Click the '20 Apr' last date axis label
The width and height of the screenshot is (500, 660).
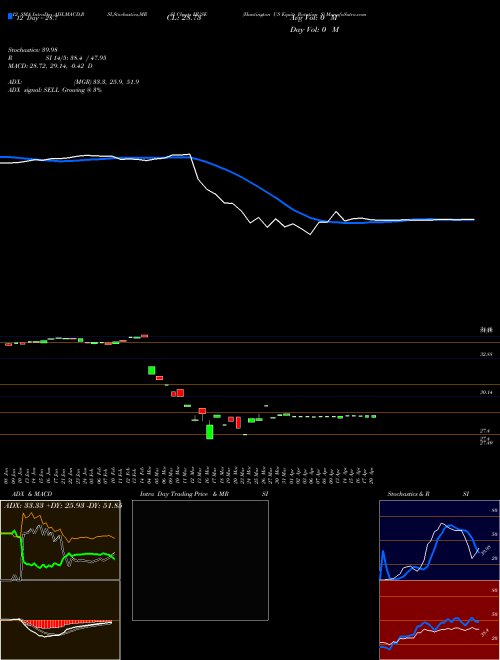372,475
